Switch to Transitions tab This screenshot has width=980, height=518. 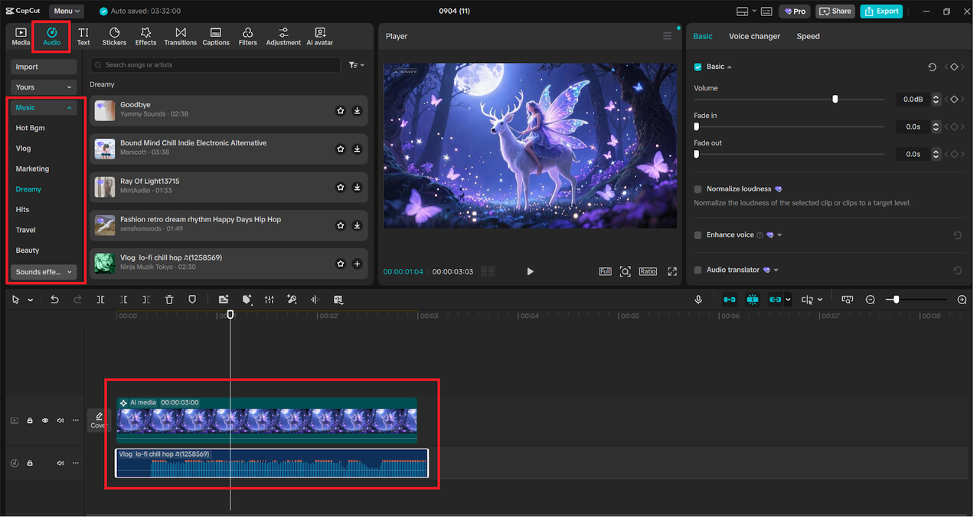181,36
